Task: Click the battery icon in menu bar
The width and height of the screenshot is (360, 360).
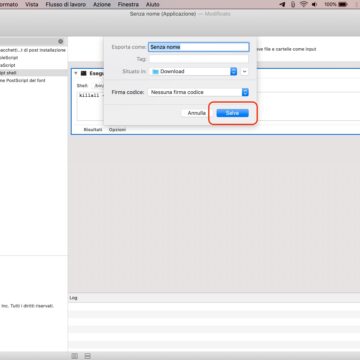Action: coord(343,4)
